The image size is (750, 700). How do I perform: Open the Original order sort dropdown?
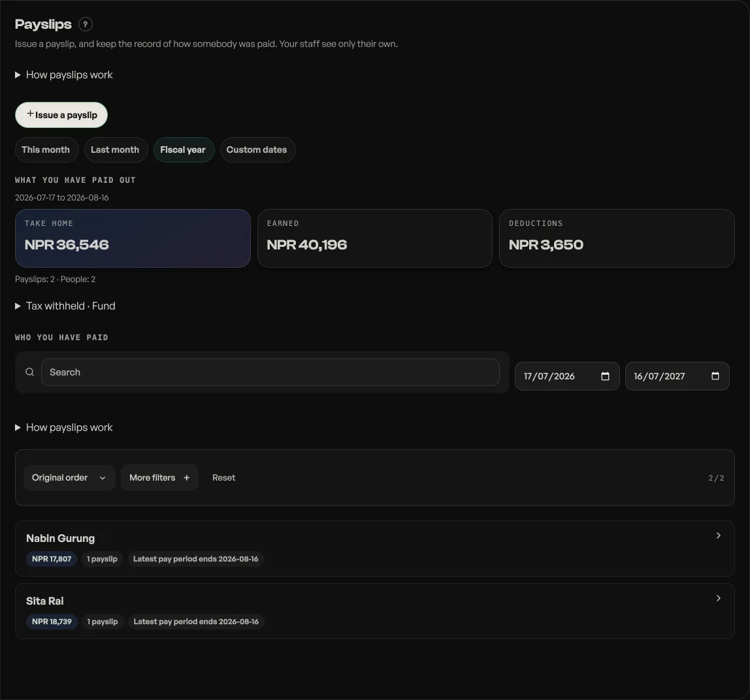(x=69, y=478)
